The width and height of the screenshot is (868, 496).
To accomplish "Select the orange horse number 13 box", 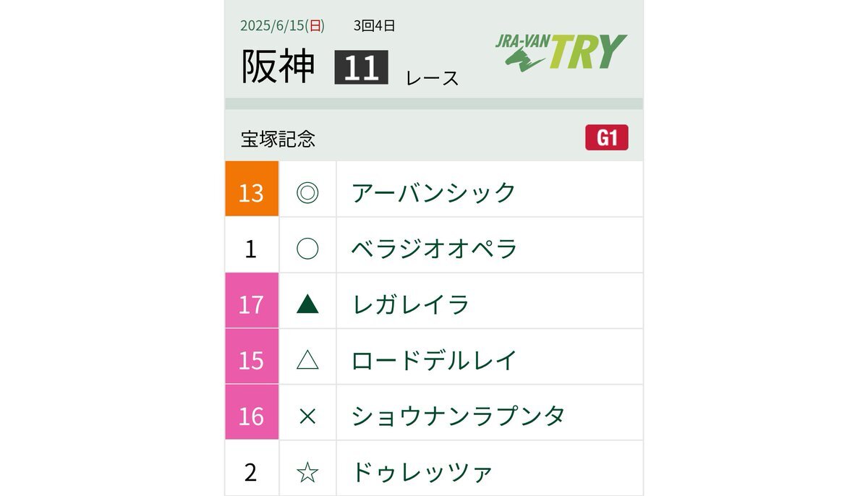I will [252, 189].
